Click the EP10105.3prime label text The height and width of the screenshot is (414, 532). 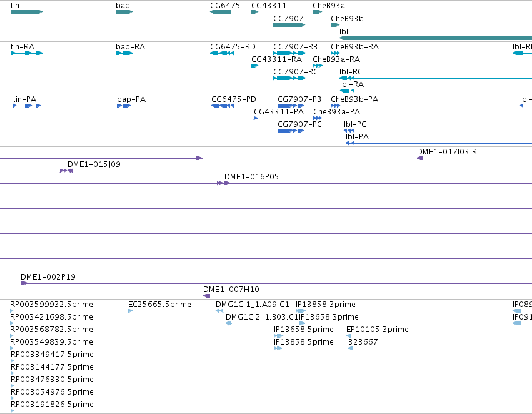[x=378, y=330]
